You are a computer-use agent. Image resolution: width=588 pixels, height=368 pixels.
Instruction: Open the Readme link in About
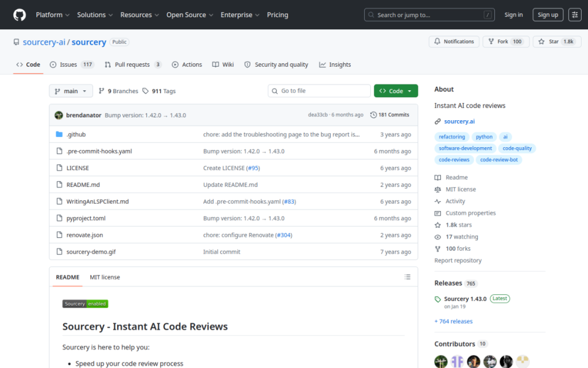[451, 177]
